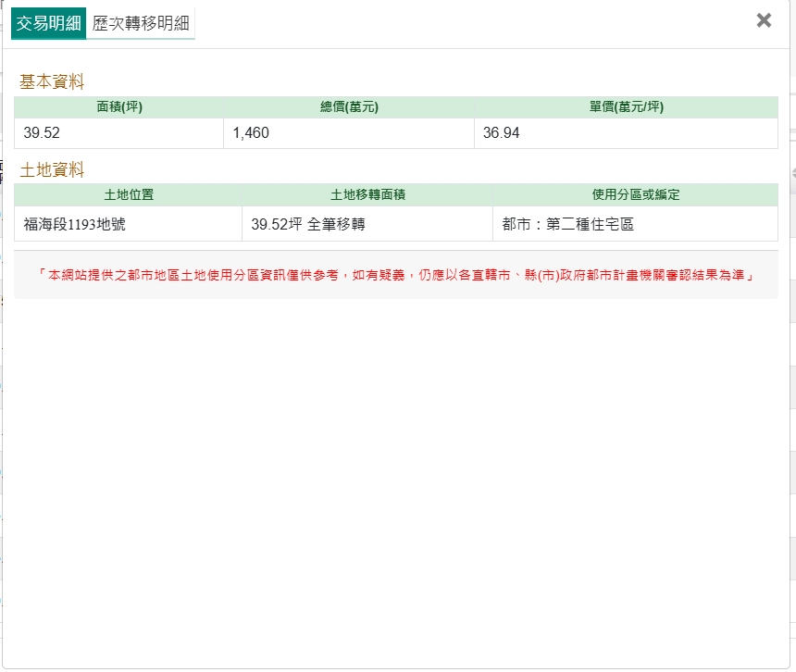Screen dimensions: 796x672
Task: Click the 基本資料 section heading
Action: coord(52,82)
